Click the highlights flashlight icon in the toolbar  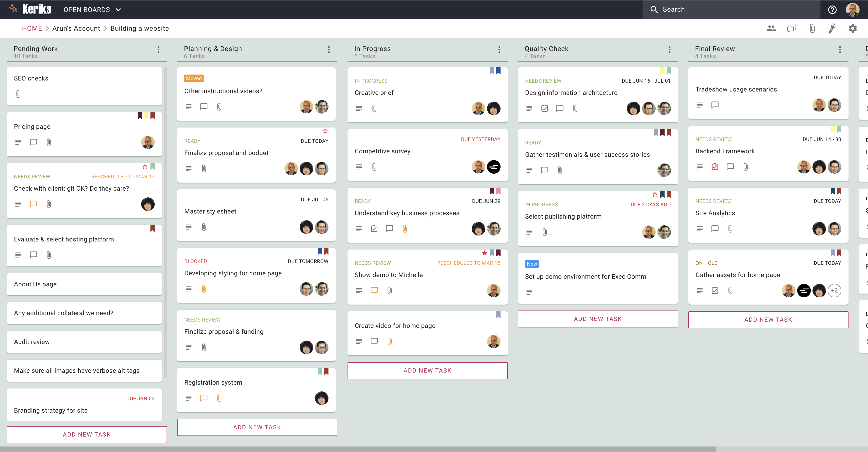pos(832,28)
